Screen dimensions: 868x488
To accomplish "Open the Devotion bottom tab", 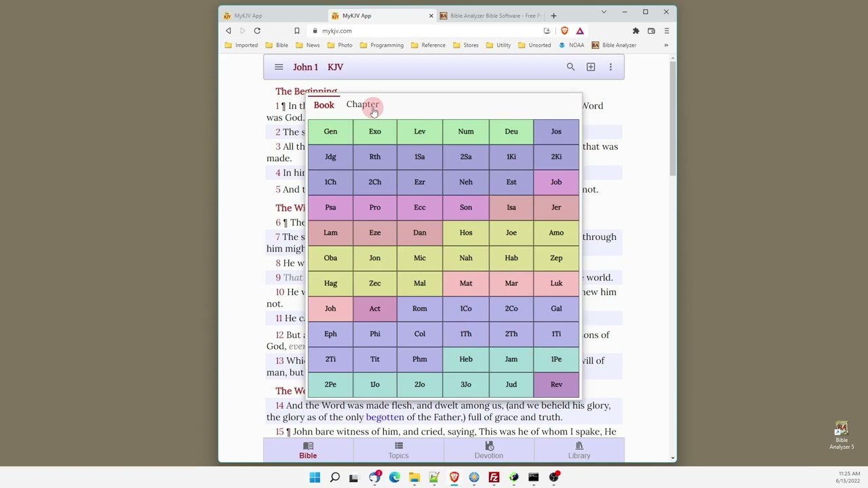I will 489,450.
